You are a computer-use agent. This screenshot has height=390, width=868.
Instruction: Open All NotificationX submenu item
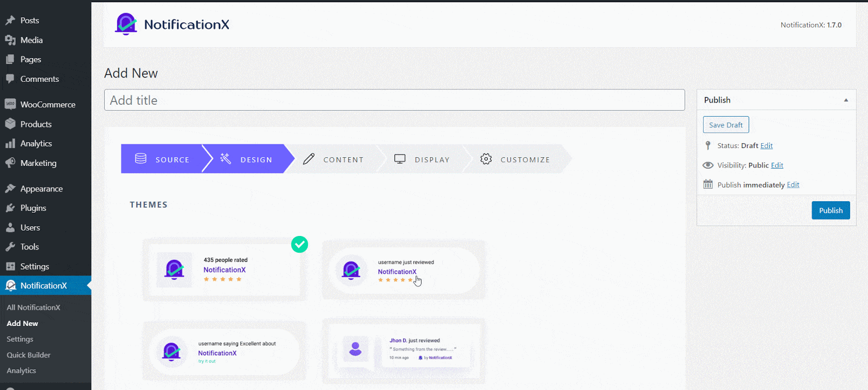coord(34,308)
